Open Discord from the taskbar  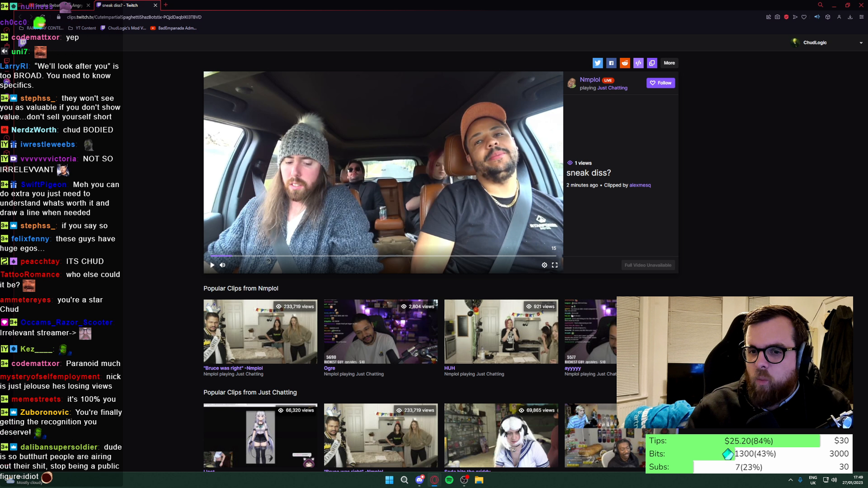click(x=419, y=480)
